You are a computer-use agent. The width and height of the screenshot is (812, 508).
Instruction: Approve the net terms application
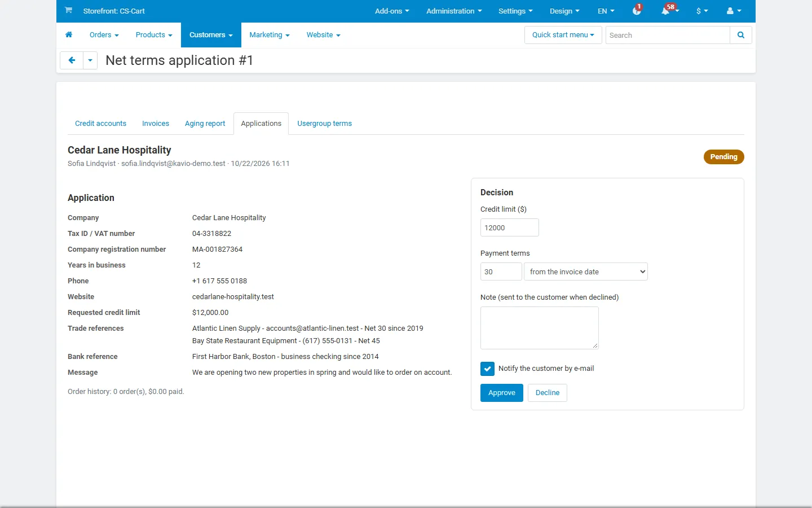point(502,393)
